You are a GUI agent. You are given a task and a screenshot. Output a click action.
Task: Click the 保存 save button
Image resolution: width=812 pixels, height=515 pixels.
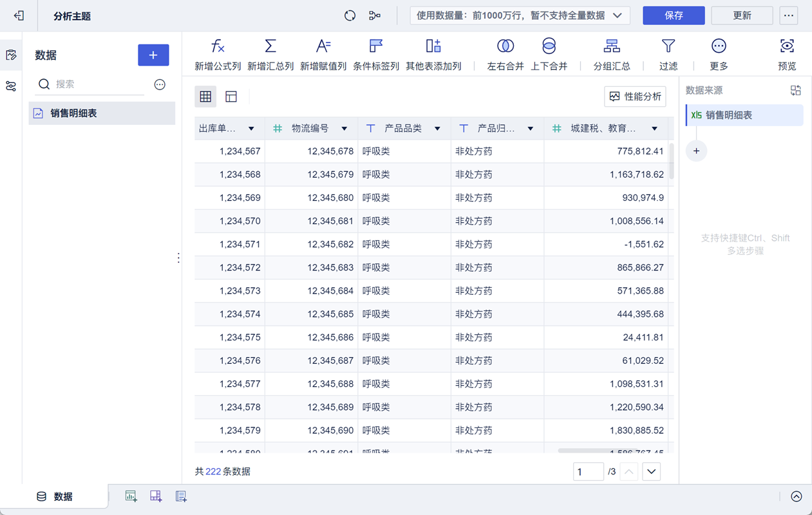point(674,15)
